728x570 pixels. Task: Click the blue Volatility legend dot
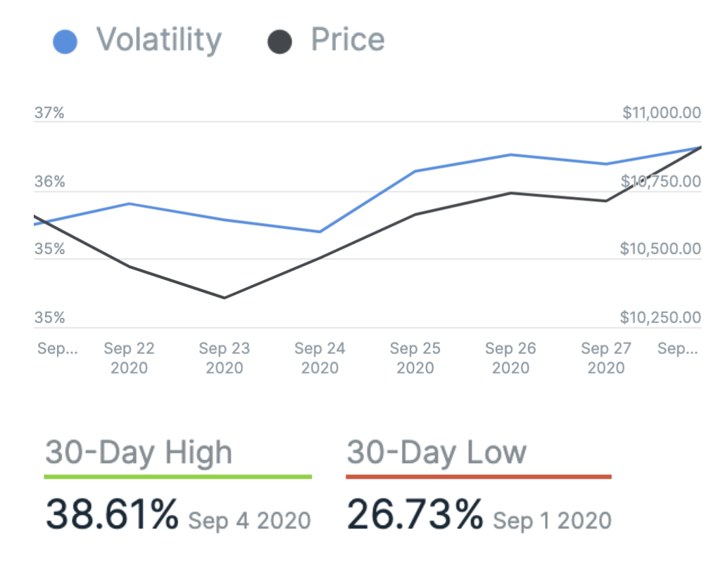pos(65,42)
